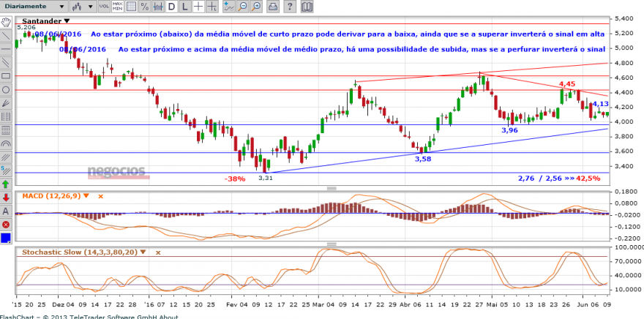The image size is (644, 319).
Task: Zoom in the chart
Action: click(x=256, y=6)
